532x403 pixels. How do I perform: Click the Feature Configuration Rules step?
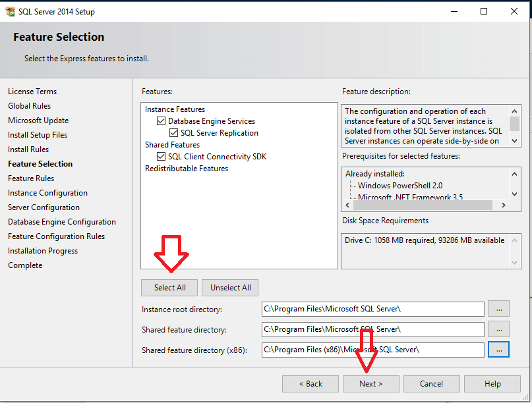(x=56, y=236)
